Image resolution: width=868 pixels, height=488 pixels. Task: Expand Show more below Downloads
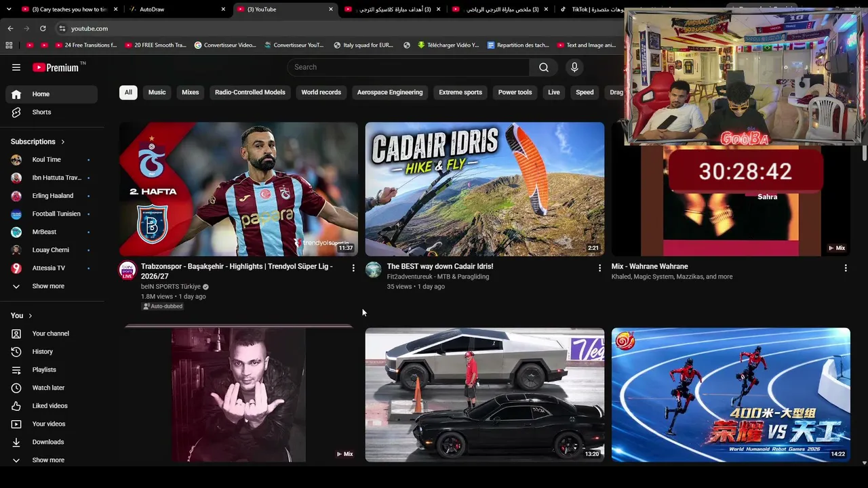pyautogui.click(x=48, y=460)
